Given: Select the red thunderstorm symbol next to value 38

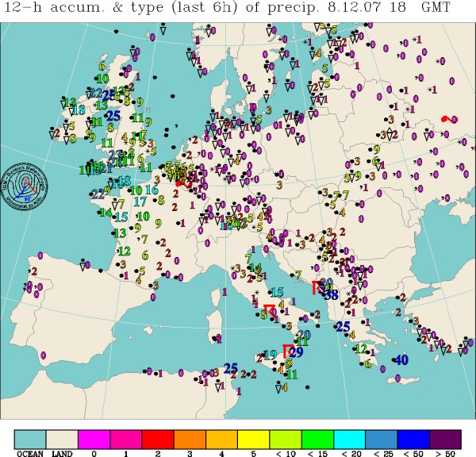Looking at the screenshot, I should [x=318, y=286].
